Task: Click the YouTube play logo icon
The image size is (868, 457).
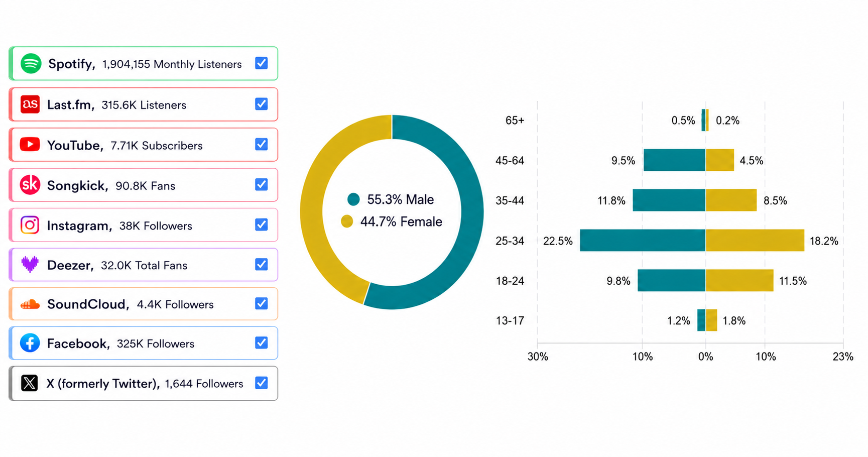Action: (x=30, y=145)
